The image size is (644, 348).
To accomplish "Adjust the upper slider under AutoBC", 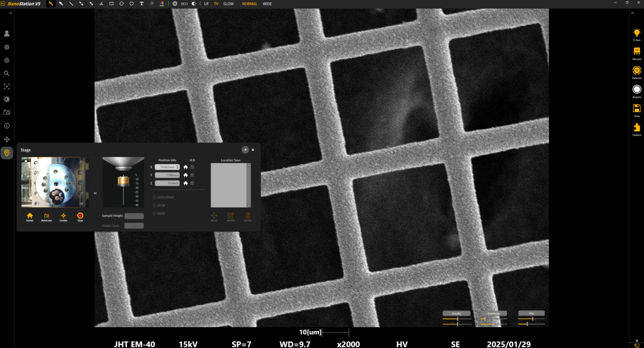I will (x=457, y=319).
